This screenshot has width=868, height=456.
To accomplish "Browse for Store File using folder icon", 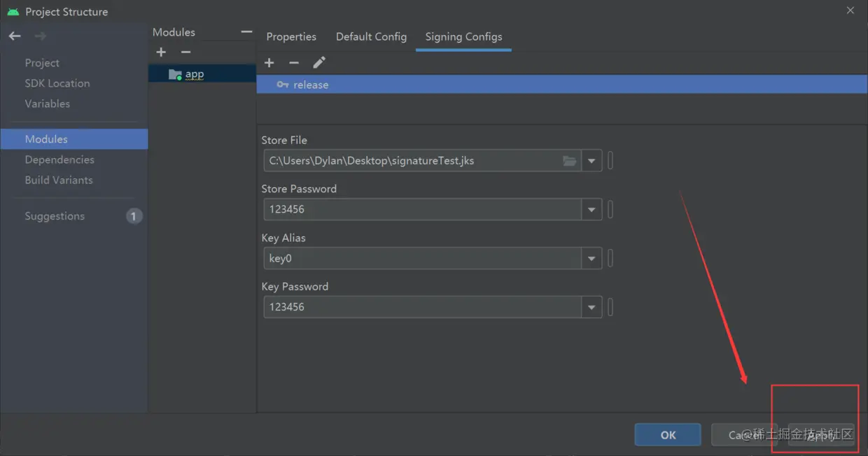I will point(570,161).
